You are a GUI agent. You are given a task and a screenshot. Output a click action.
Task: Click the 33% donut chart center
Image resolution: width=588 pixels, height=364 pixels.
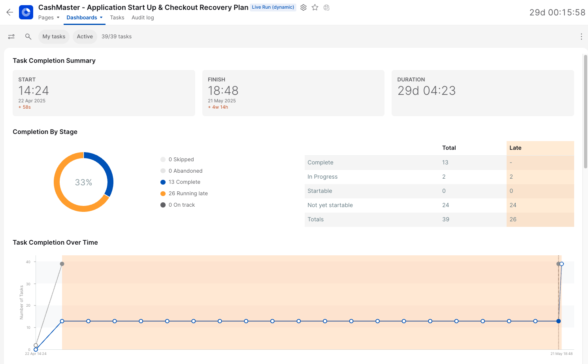click(x=84, y=182)
